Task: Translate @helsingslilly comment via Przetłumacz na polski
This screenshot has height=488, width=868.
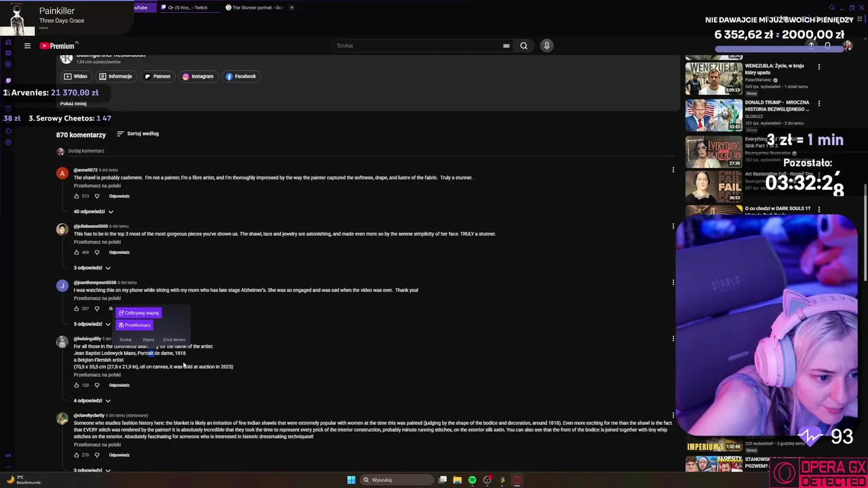Action: pos(97,375)
